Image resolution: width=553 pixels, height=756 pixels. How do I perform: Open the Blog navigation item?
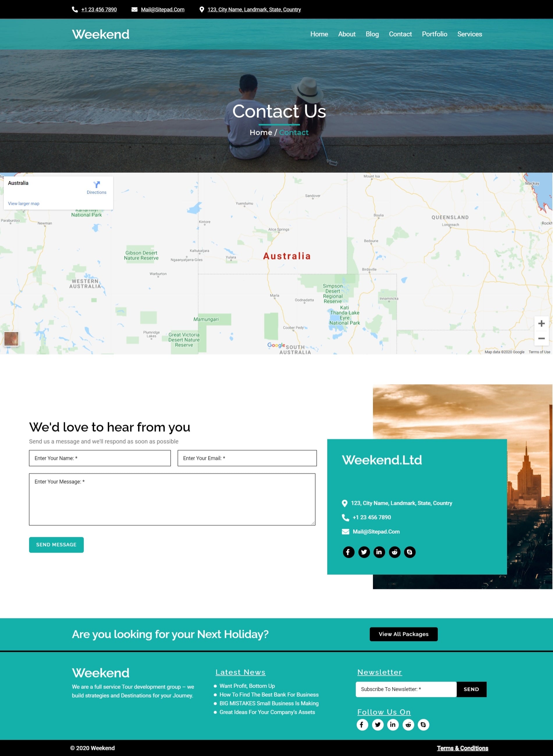tap(372, 34)
